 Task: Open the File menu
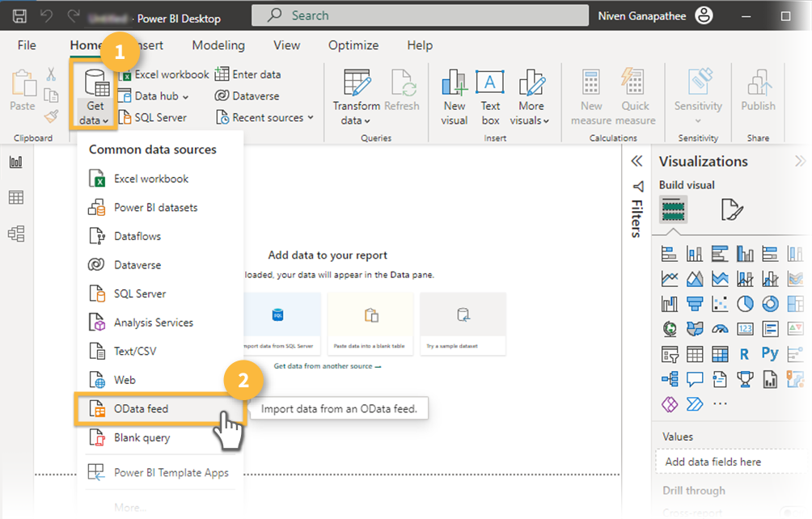[x=27, y=45]
